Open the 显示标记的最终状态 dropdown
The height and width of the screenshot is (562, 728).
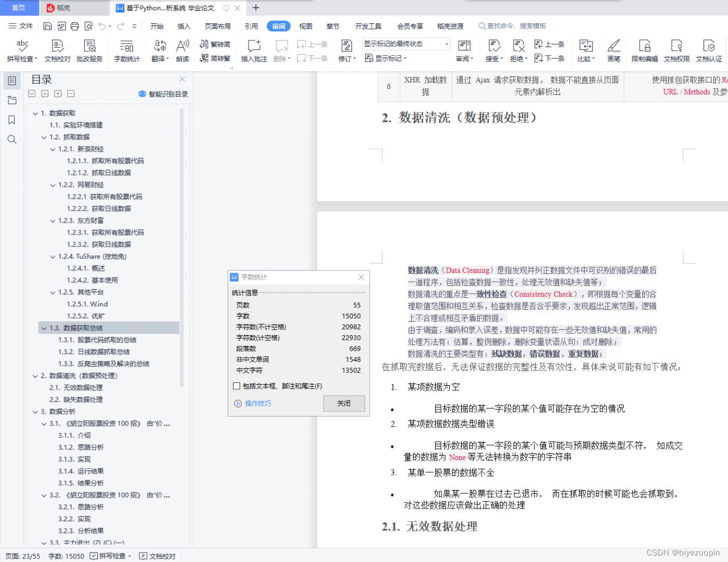(x=446, y=43)
